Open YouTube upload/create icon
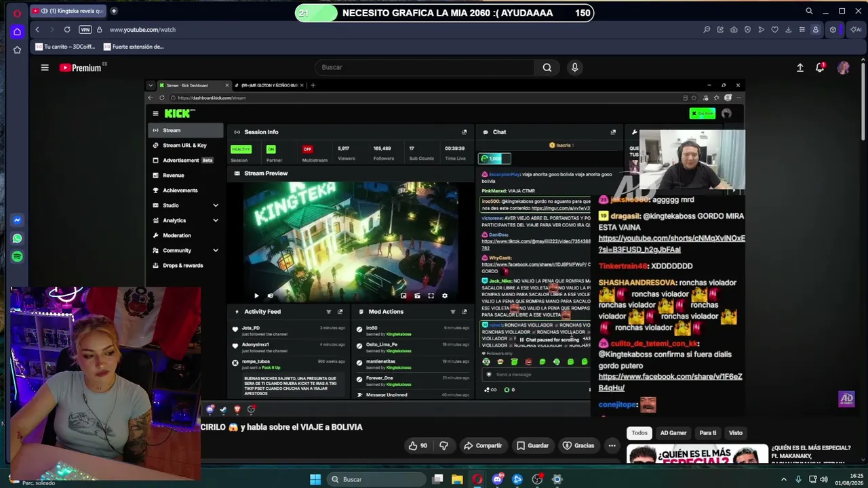 click(x=800, y=68)
